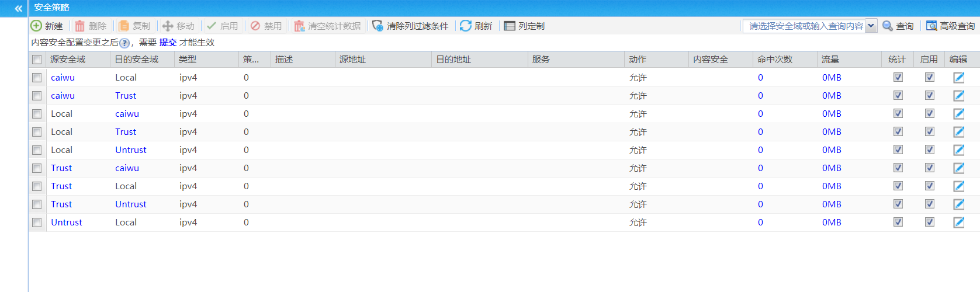Screen dimensions: 980x292
Task: Edit the caiwu to Trust policy
Action: pyautogui.click(x=959, y=96)
